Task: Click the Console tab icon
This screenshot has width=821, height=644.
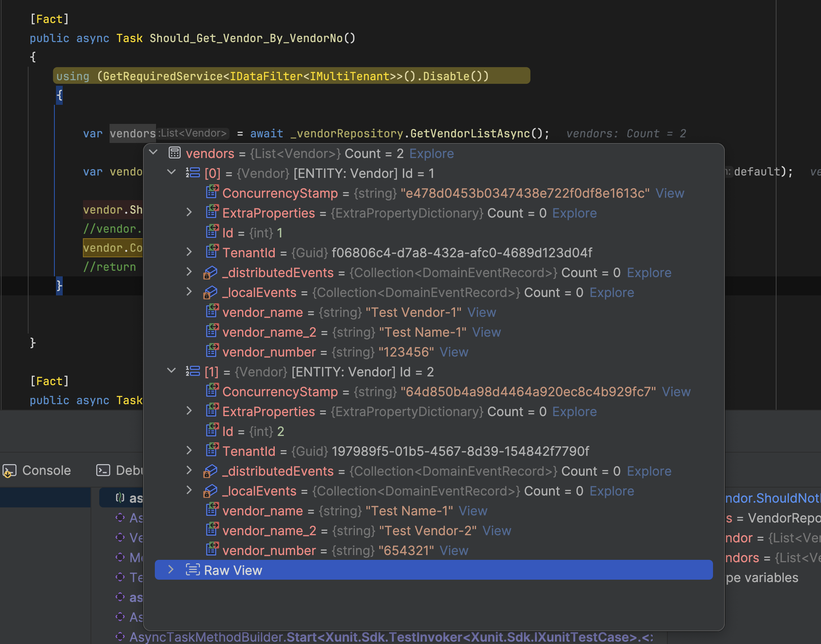Action: coord(10,470)
